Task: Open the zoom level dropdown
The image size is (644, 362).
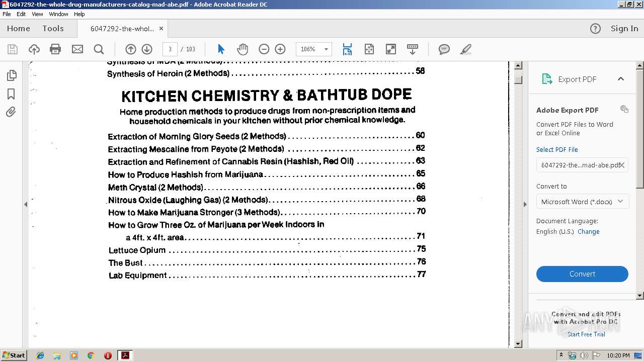Action: click(x=326, y=49)
